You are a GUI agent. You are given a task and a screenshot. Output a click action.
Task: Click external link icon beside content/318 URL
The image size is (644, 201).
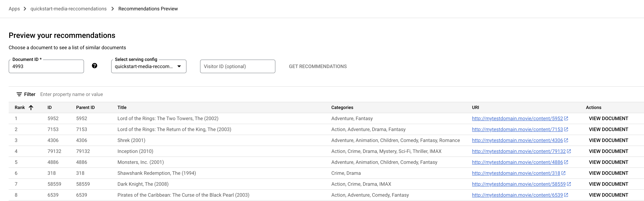[564, 173]
